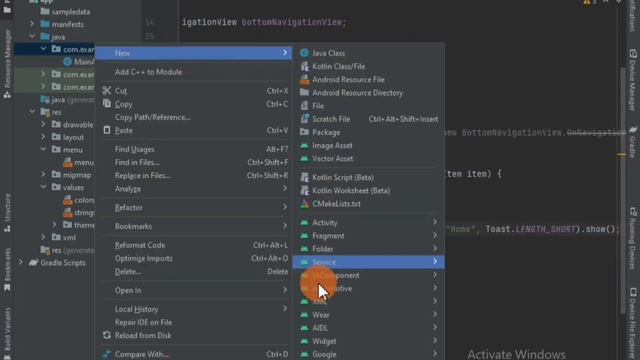Click the Image Asset android icon
640x360 pixels.
point(304,145)
